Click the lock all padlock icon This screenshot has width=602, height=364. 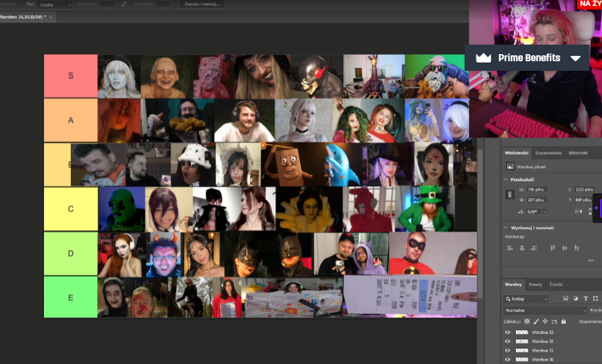(563, 321)
